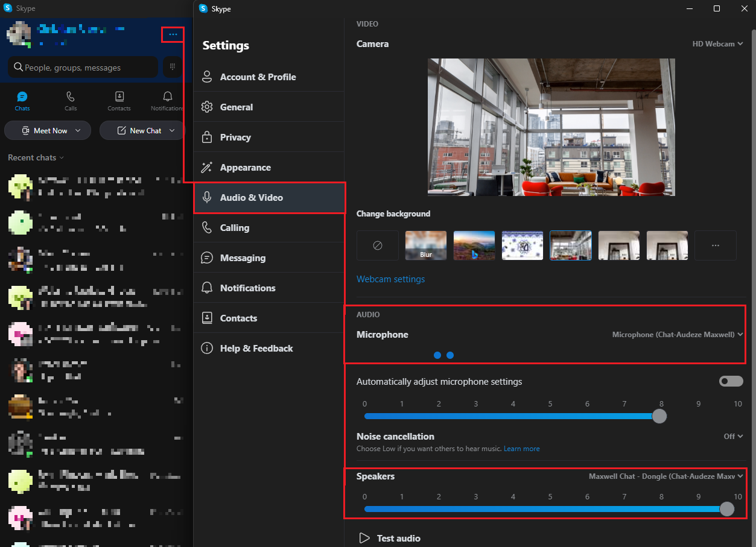Expand the New Chat dropdown arrow

tap(173, 130)
